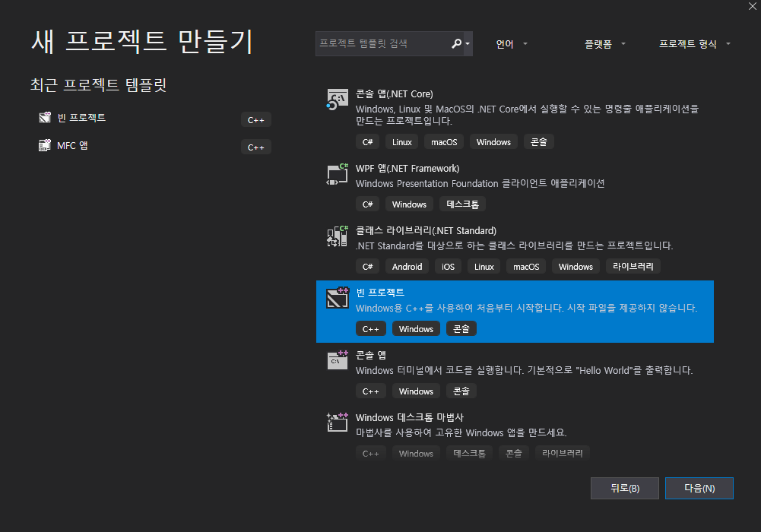
Task: Click the Windows tag under 콘솔 앱(.NET Core)
Action: pos(493,142)
